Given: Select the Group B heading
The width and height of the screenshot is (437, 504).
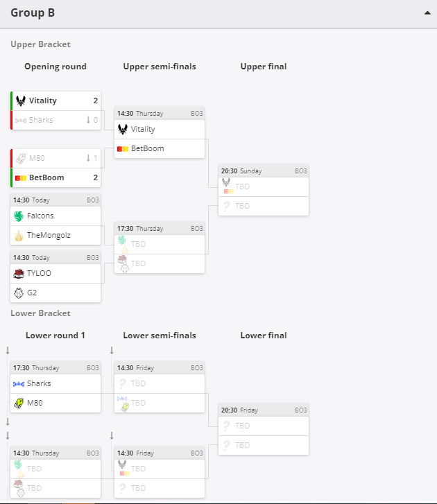Looking at the screenshot, I should pyautogui.click(x=33, y=13).
